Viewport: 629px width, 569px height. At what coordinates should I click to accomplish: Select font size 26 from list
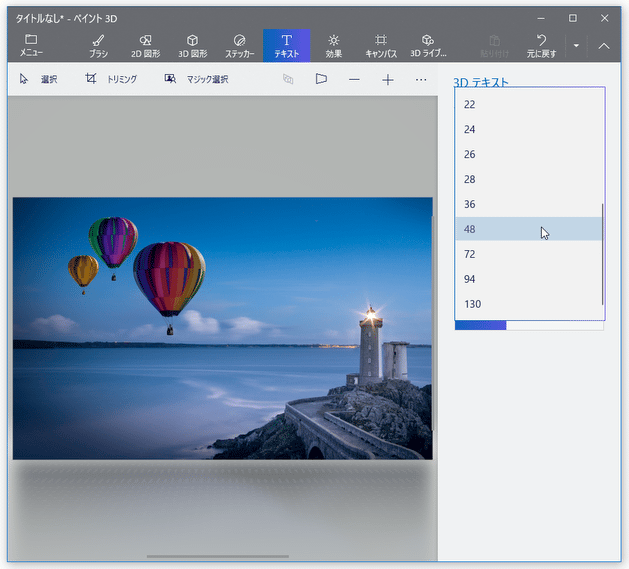529,154
